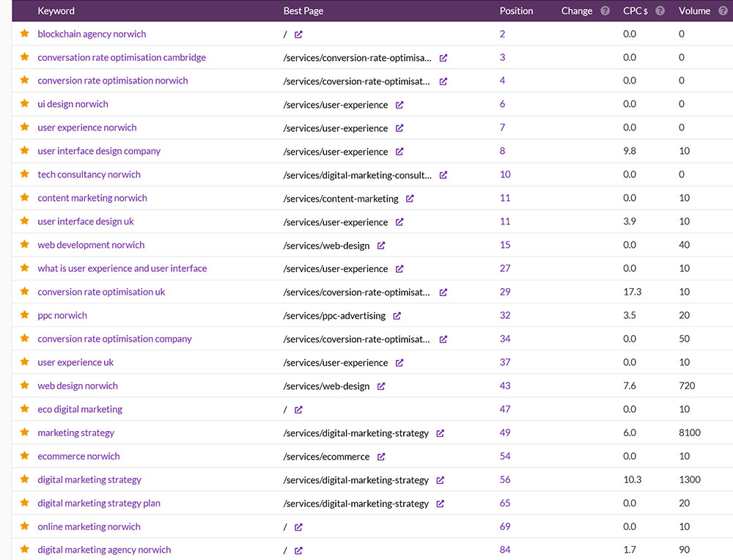Image resolution: width=733 pixels, height=560 pixels.
Task: Unstar the blockchain agency norwich keyword
Action: [x=24, y=34]
